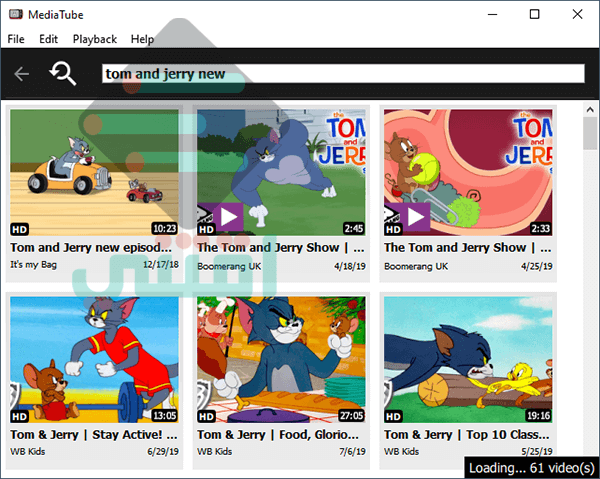Click purple play icon on 2:45 thumbnail
This screenshot has width=600, height=479.
point(228,217)
